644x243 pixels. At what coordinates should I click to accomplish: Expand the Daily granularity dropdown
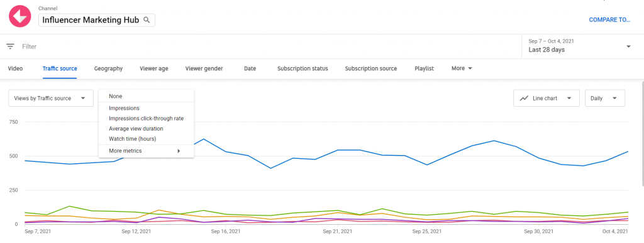[604, 99]
